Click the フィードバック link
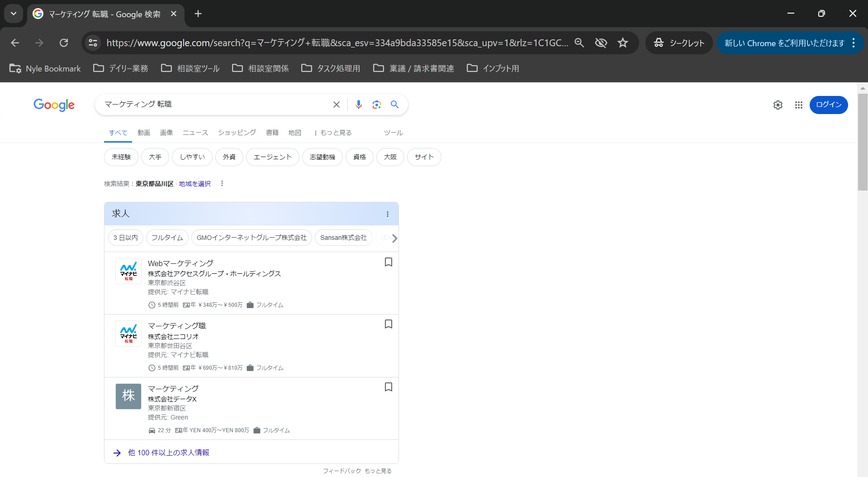 click(x=342, y=471)
